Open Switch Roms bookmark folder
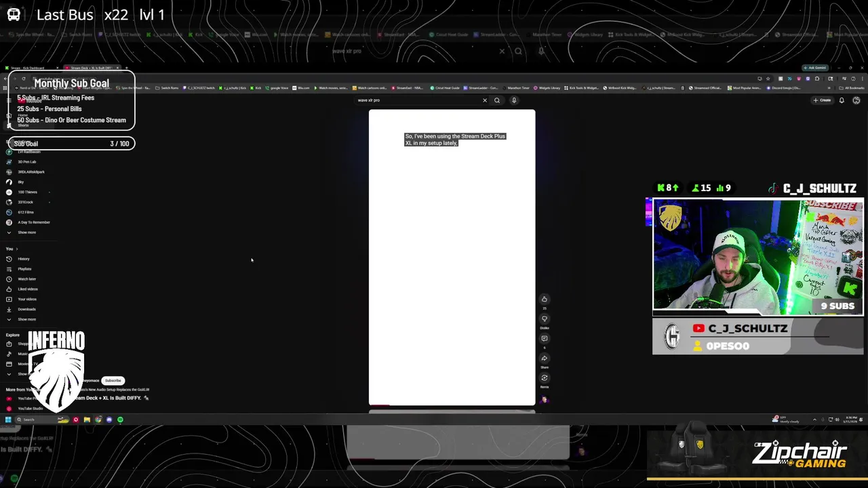The image size is (868, 488). click(167, 88)
